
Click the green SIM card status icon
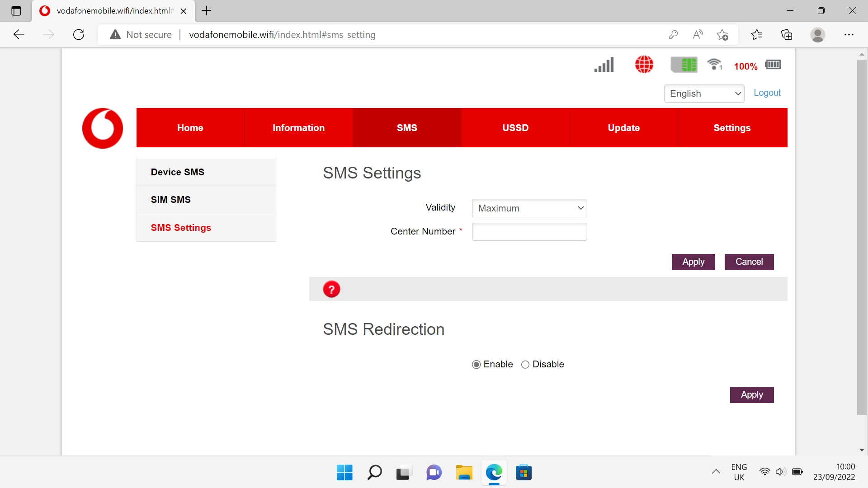[x=684, y=65]
